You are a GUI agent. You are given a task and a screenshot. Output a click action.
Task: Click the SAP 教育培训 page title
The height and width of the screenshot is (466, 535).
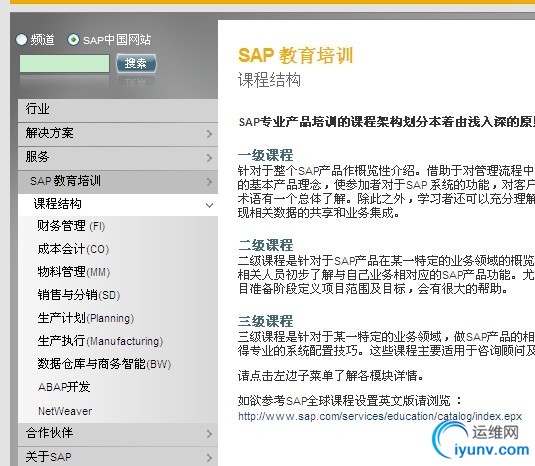[x=295, y=55]
